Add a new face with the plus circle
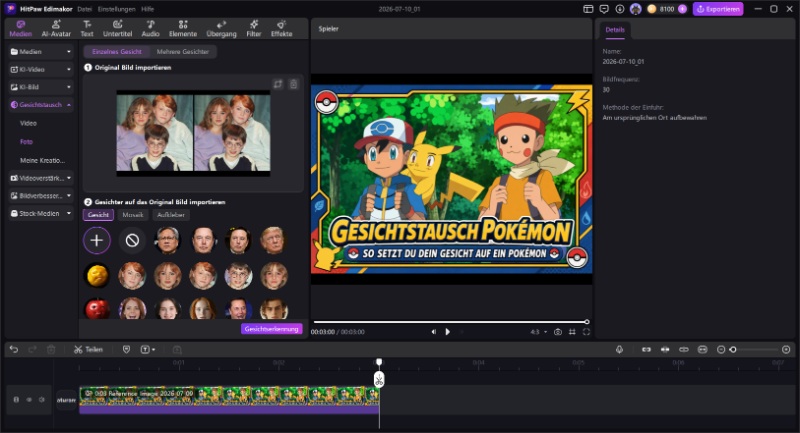 pyautogui.click(x=96, y=240)
